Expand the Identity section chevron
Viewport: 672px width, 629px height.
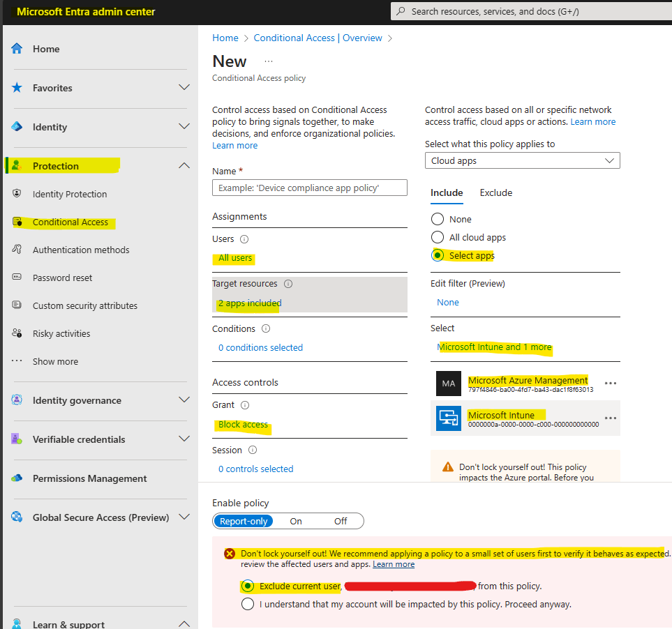tap(184, 126)
